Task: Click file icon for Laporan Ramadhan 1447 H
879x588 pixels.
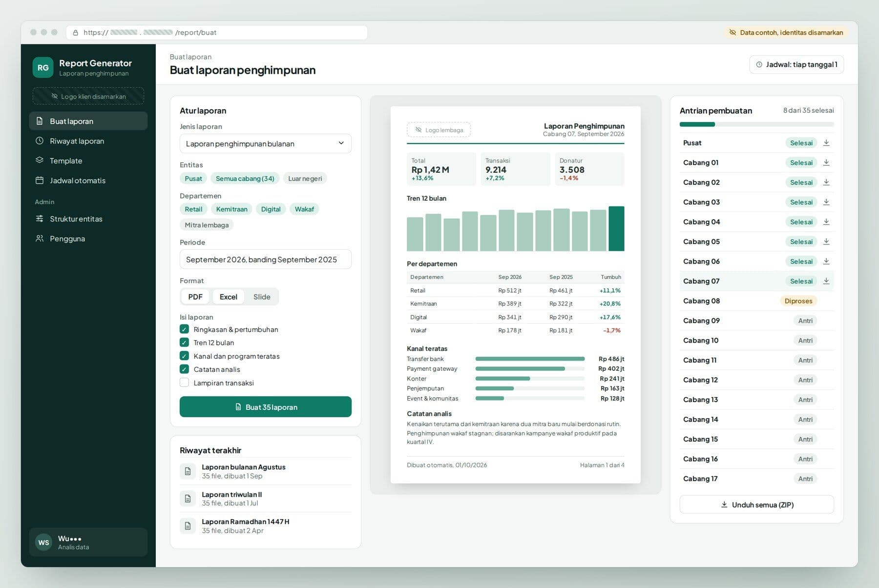Action: pos(188,526)
